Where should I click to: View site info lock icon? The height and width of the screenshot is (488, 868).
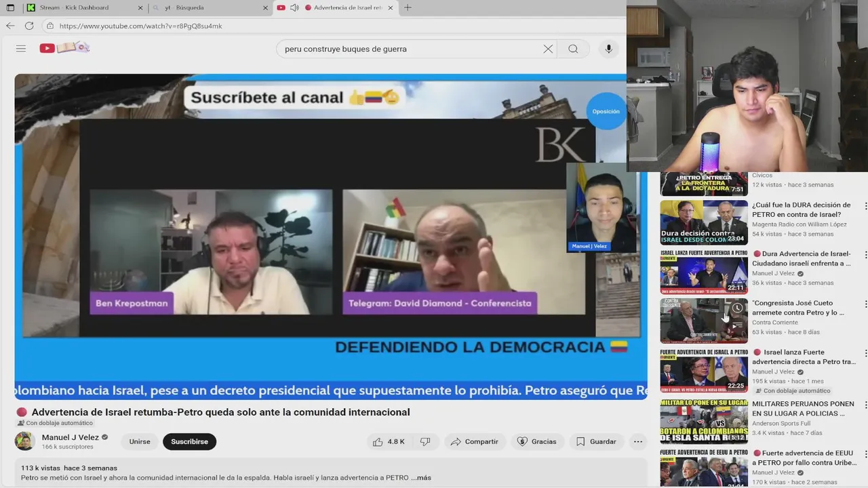pyautogui.click(x=50, y=26)
